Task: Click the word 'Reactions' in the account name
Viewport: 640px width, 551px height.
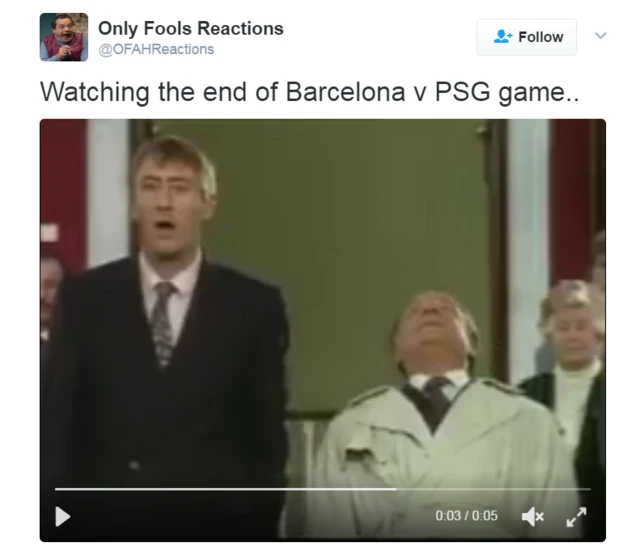Action: (240, 29)
